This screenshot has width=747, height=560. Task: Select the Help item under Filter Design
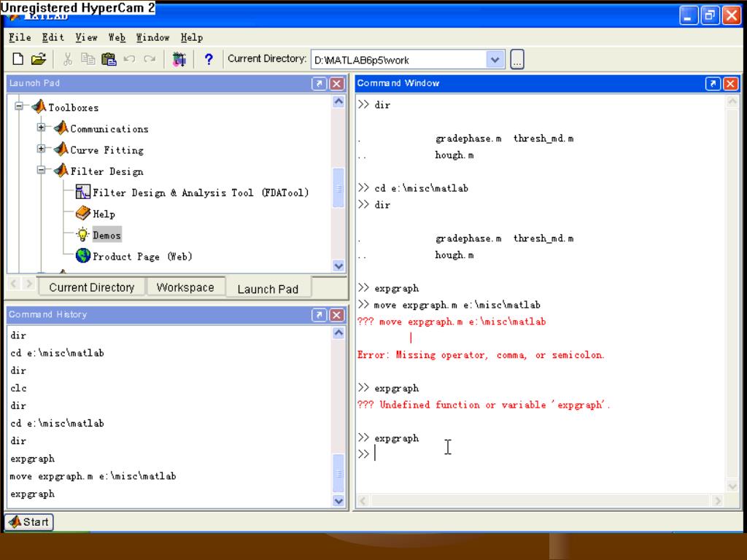tap(104, 214)
